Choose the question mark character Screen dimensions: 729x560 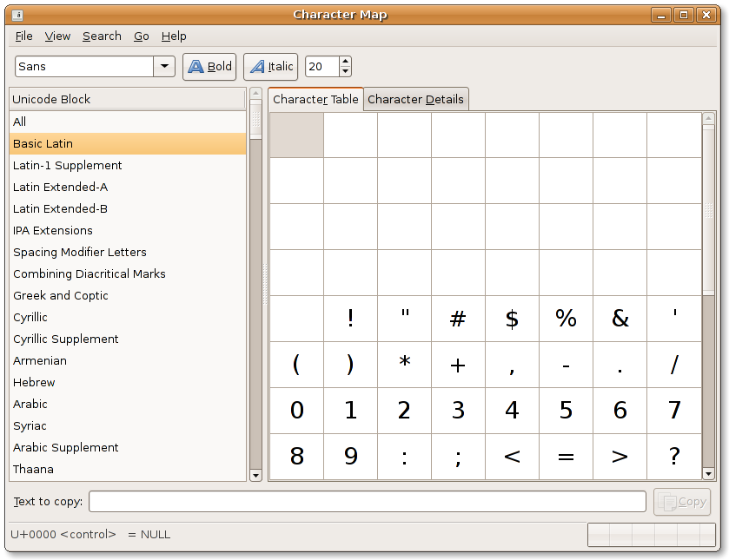coord(674,457)
